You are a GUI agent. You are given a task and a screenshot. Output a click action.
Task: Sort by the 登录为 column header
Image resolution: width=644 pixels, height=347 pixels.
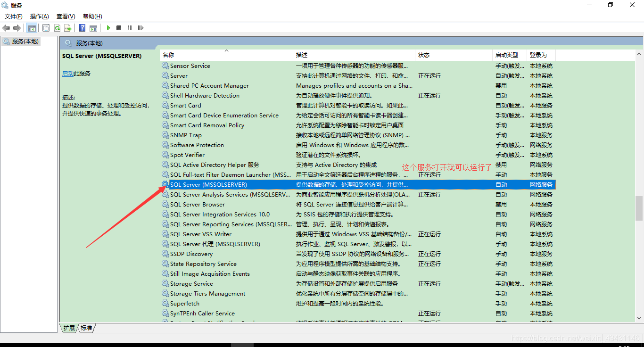541,55
